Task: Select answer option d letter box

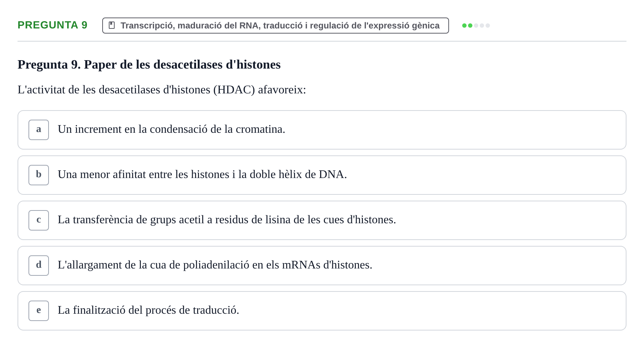Action: point(39,266)
